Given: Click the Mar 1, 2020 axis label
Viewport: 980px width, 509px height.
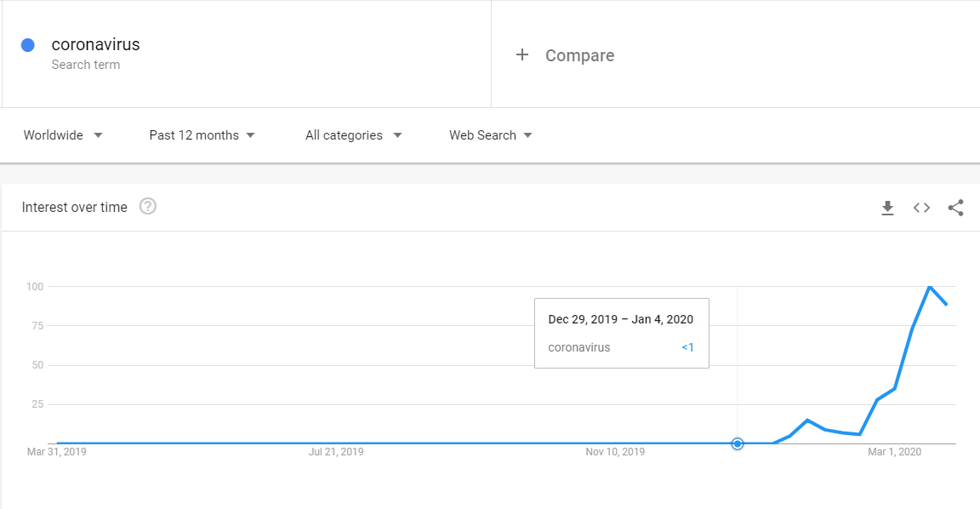Looking at the screenshot, I should [x=894, y=452].
